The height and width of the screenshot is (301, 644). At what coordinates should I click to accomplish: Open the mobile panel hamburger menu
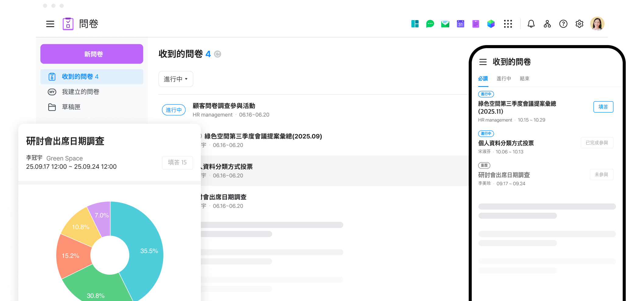tap(483, 62)
